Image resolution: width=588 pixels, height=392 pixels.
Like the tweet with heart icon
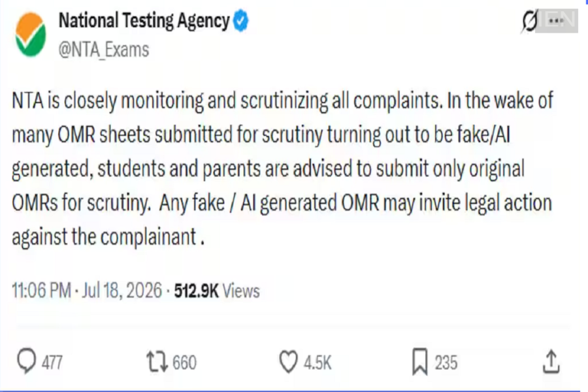click(288, 361)
